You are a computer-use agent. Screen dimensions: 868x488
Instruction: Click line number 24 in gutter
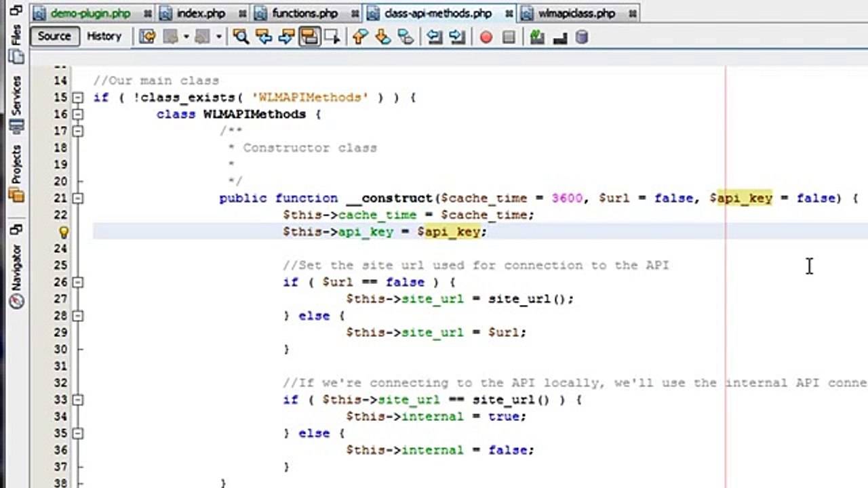pos(60,249)
